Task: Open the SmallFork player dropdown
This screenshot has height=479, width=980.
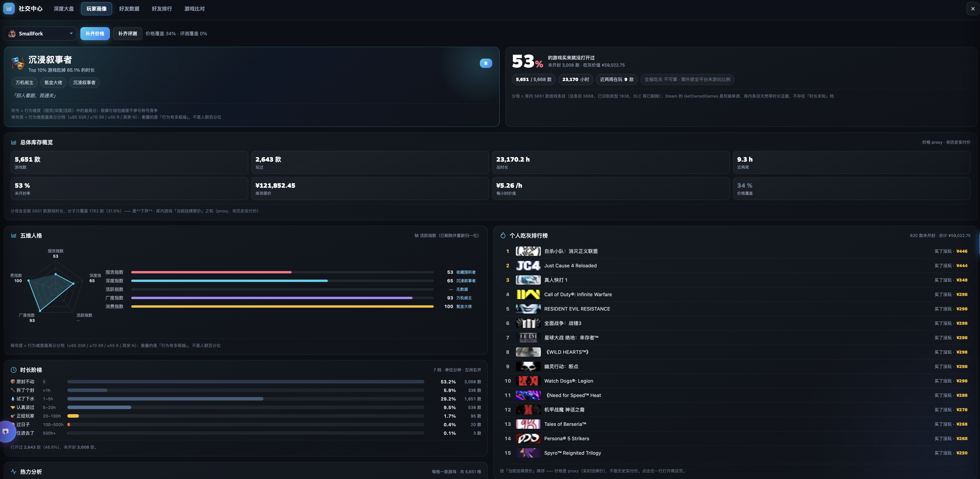Action: (40, 33)
